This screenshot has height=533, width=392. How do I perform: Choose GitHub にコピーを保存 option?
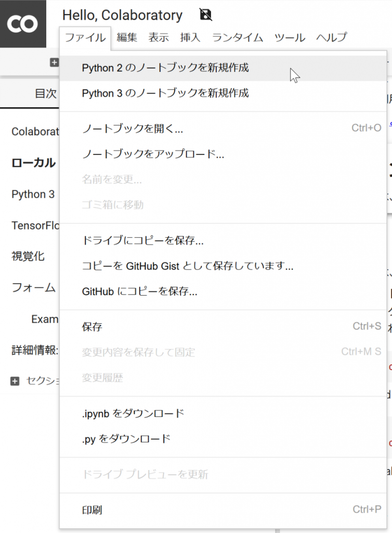click(x=139, y=291)
